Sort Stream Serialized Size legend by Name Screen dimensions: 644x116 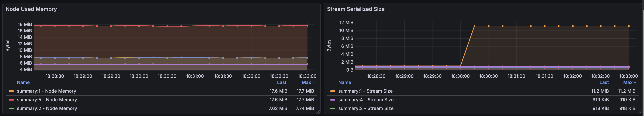344,82
